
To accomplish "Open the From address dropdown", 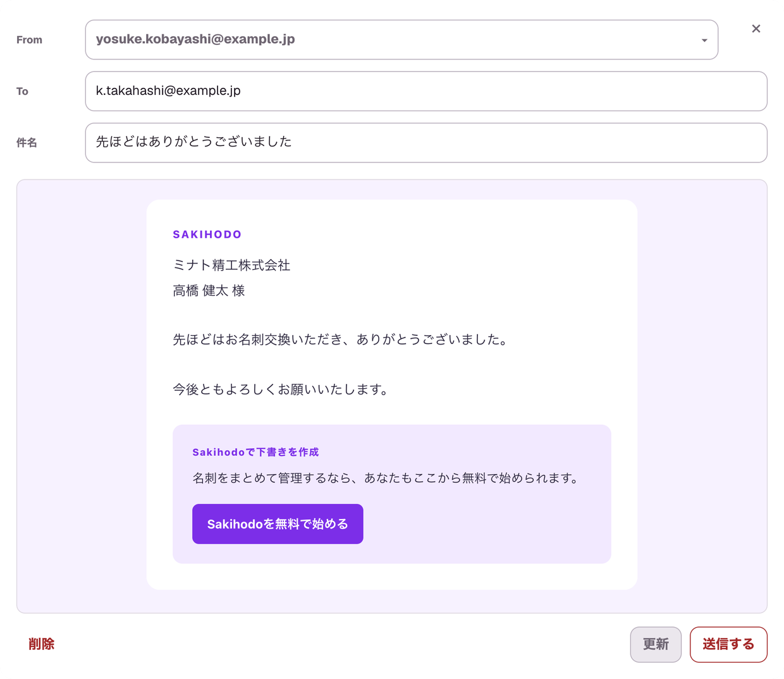I will (x=401, y=40).
